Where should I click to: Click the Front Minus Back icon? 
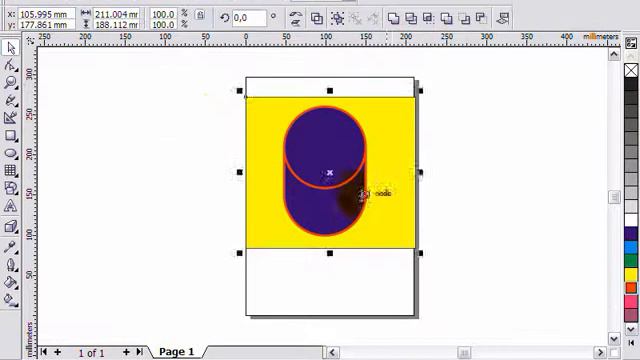pyautogui.click(x=464, y=18)
